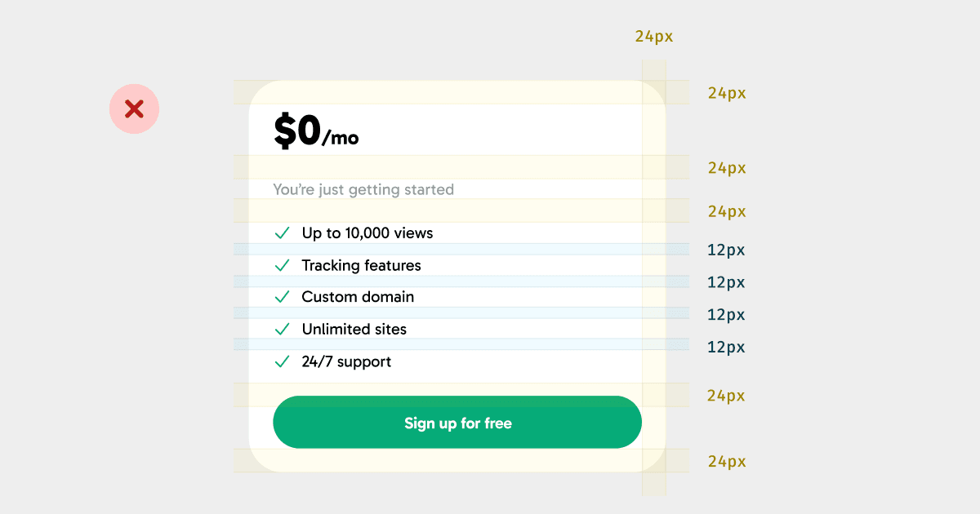This screenshot has width=980, height=514.
Task: Click the "Custom domain" feature text
Action: point(358,297)
